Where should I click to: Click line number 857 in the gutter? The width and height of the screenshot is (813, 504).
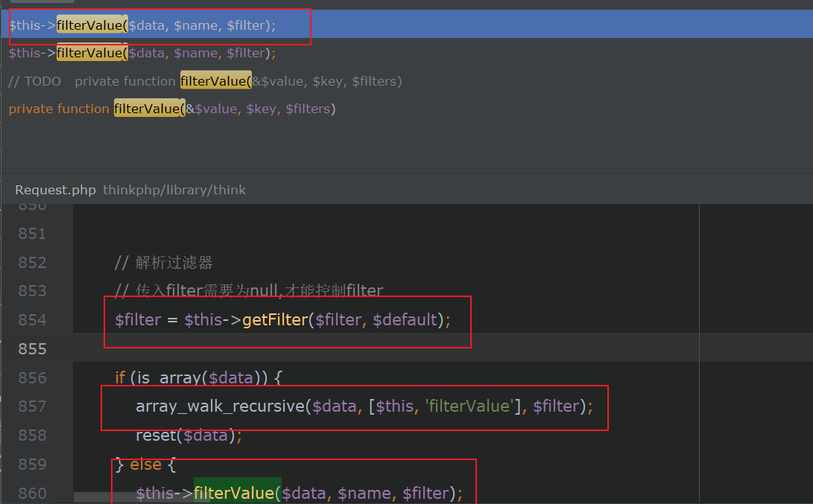pyautogui.click(x=32, y=406)
